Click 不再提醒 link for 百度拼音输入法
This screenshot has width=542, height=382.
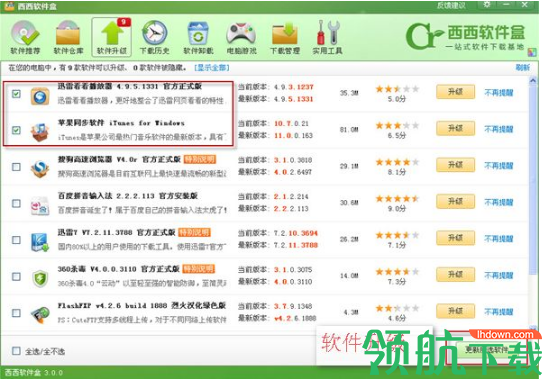click(x=499, y=202)
